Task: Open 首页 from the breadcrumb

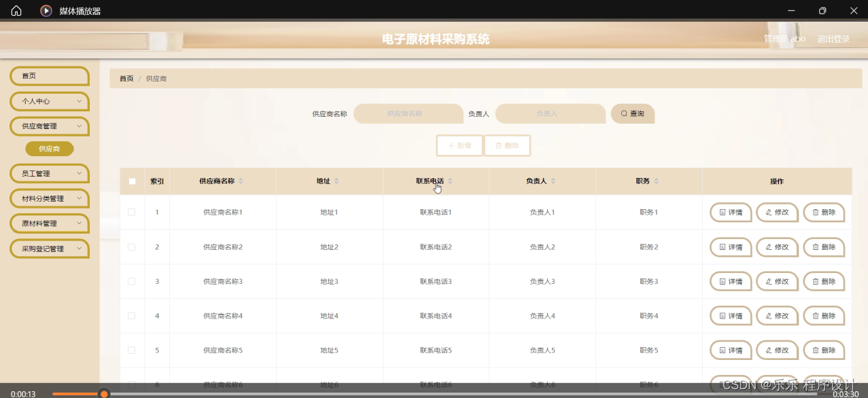Action: [126, 78]
